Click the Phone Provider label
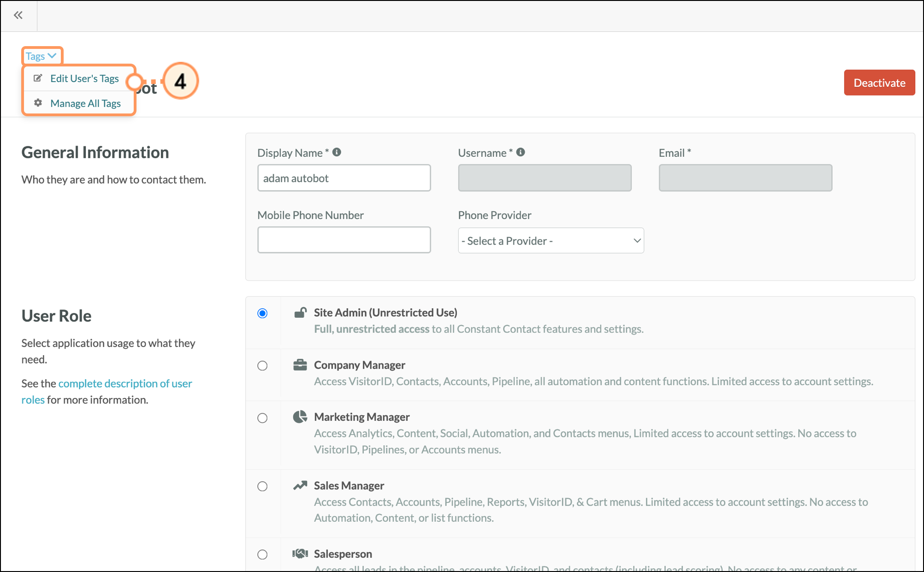 tap(495, 215)
